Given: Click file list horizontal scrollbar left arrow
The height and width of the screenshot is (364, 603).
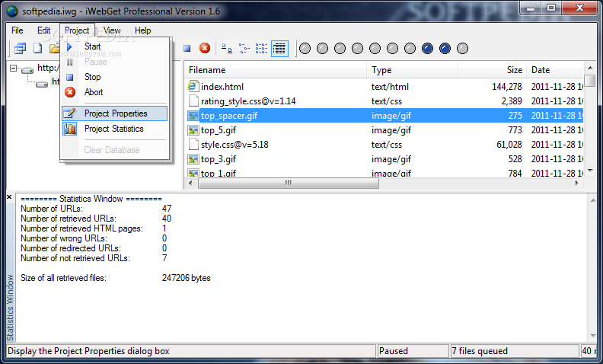Looking at the screenshot, I should [190, 184].
